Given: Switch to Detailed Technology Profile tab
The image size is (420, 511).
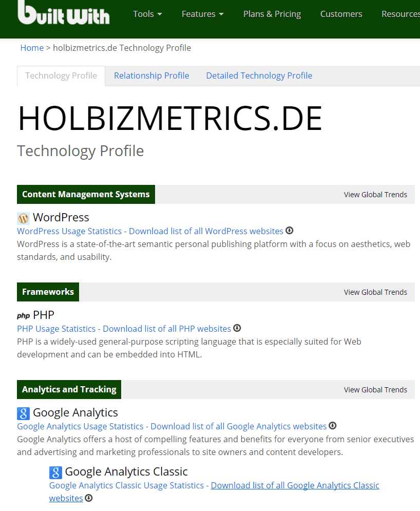Looking at the screenshot, I should (x=259, y=75).
